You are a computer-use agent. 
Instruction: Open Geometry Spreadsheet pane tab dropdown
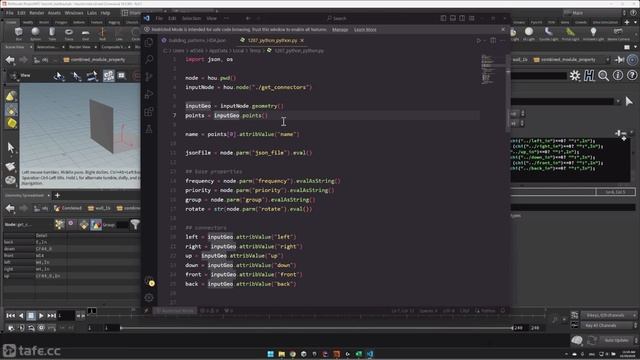click(49, 196)
